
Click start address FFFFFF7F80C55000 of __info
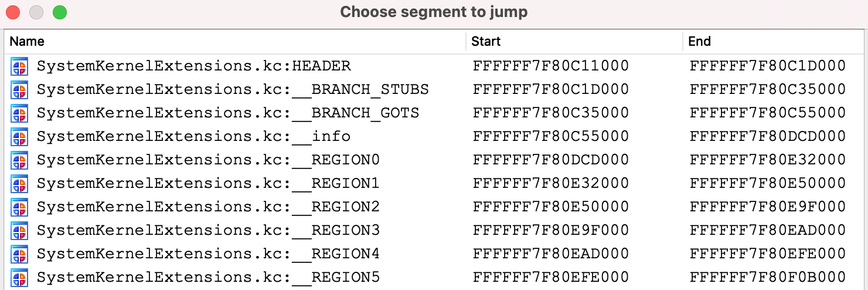[x=550, y=137]
